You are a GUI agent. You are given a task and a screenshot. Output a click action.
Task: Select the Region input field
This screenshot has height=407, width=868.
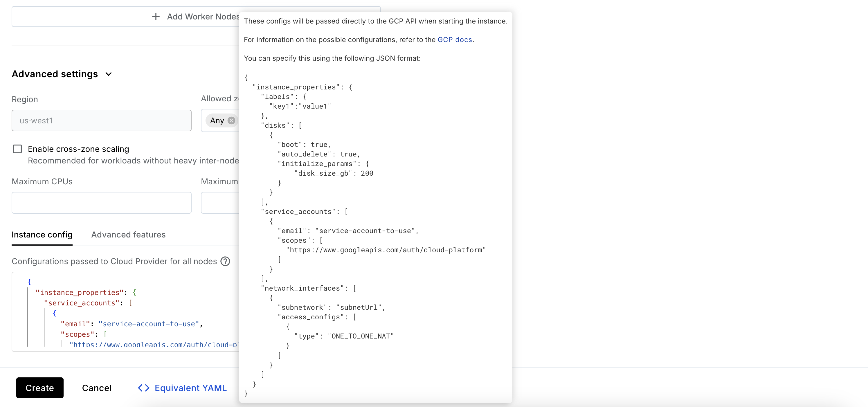point(101,120)
